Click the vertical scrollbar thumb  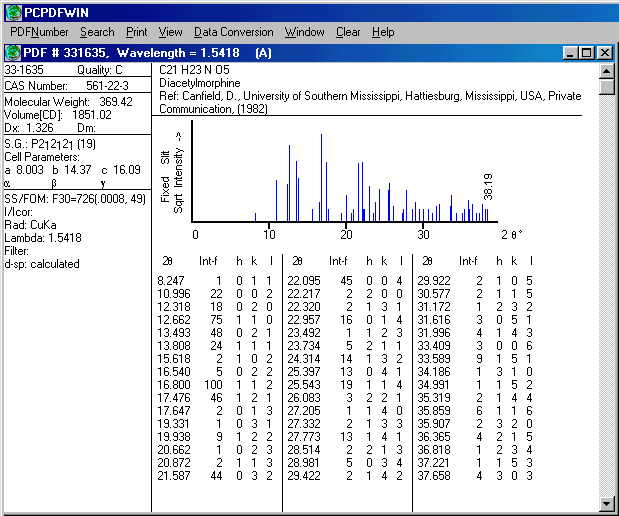606,87
